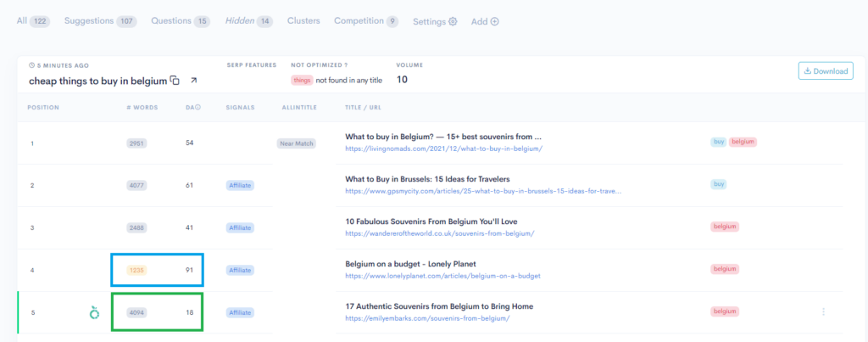868x342 pixels.
Task: Open livingnomads.com URL link
Action: [443, 149]
